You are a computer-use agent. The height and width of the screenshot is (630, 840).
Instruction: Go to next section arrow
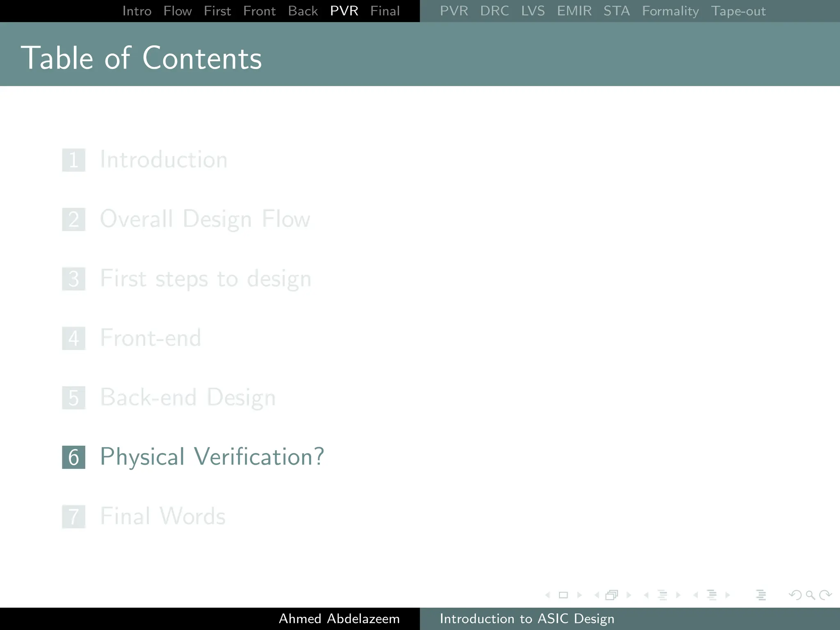coord(728,595)
